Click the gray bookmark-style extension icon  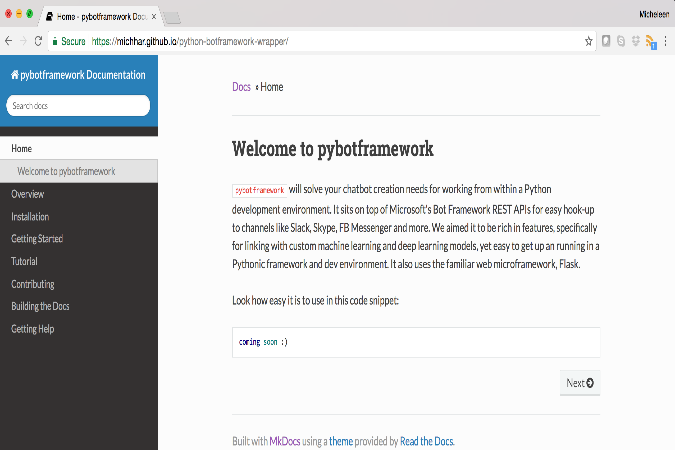(x=606, y=41)
